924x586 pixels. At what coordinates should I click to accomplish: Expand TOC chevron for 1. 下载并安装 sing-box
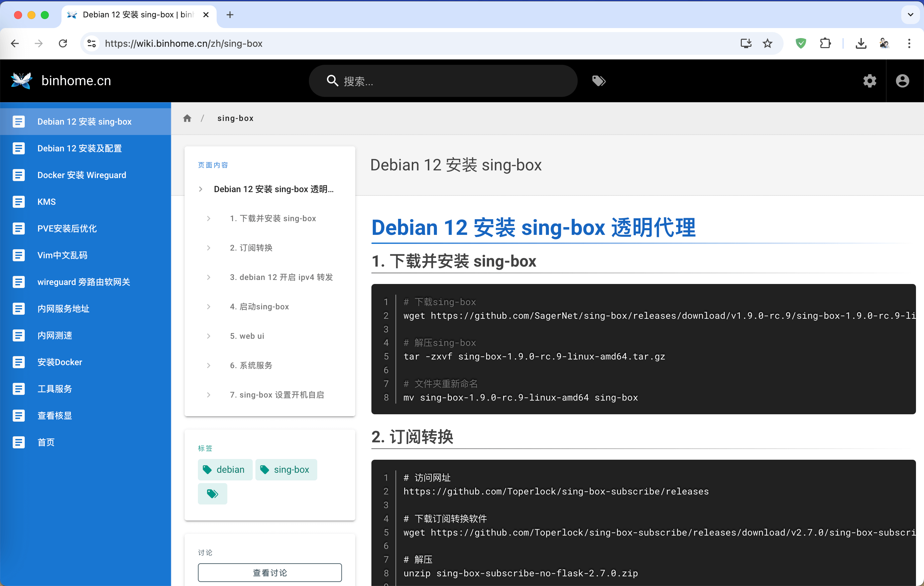click(x=209, y=218)
